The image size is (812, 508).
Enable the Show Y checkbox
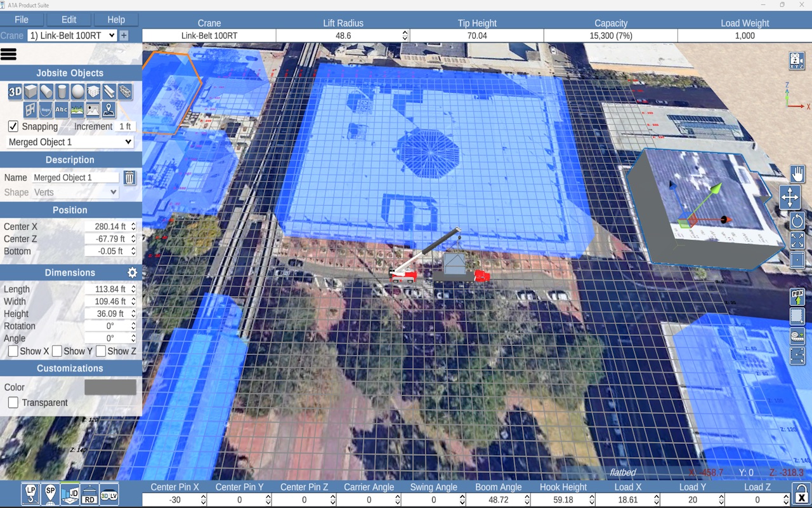(57, 351)
